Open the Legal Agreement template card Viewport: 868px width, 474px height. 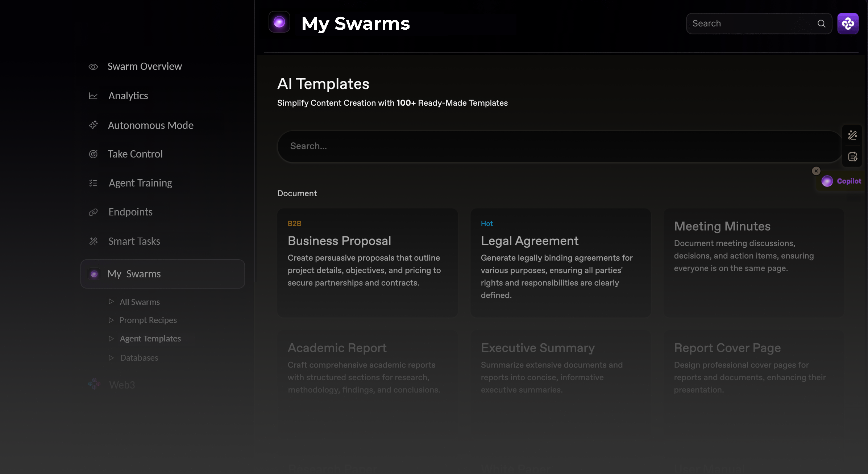coord(560,263)
